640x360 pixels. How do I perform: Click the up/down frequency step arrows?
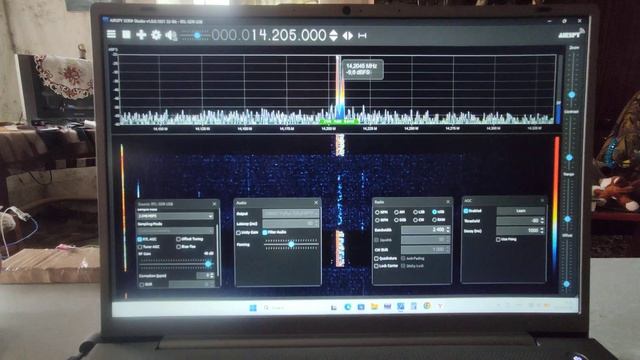pos(333,36)
